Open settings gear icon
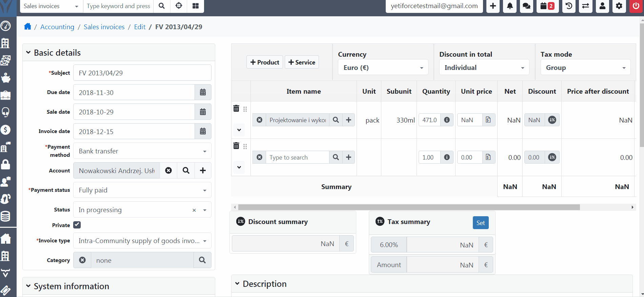 click(619, 6)
